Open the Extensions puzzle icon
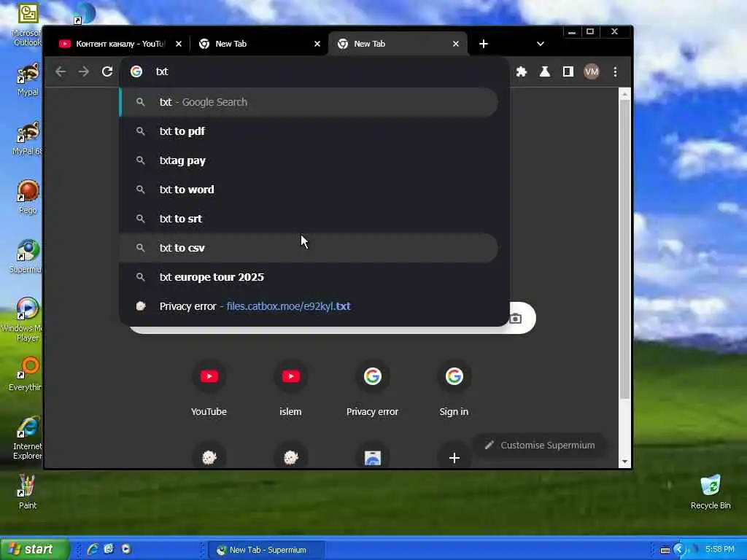This screenshot has width=747, height=560. (522, 71)
